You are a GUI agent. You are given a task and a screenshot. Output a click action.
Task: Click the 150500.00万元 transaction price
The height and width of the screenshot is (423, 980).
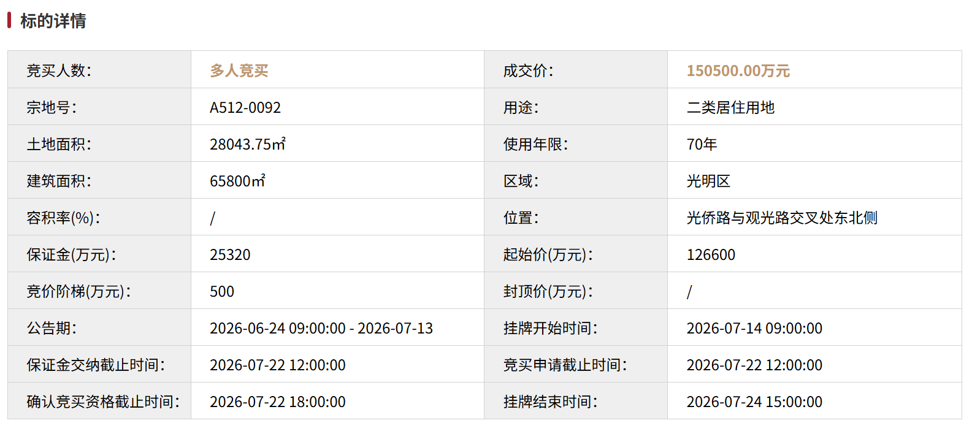[738, 70]
